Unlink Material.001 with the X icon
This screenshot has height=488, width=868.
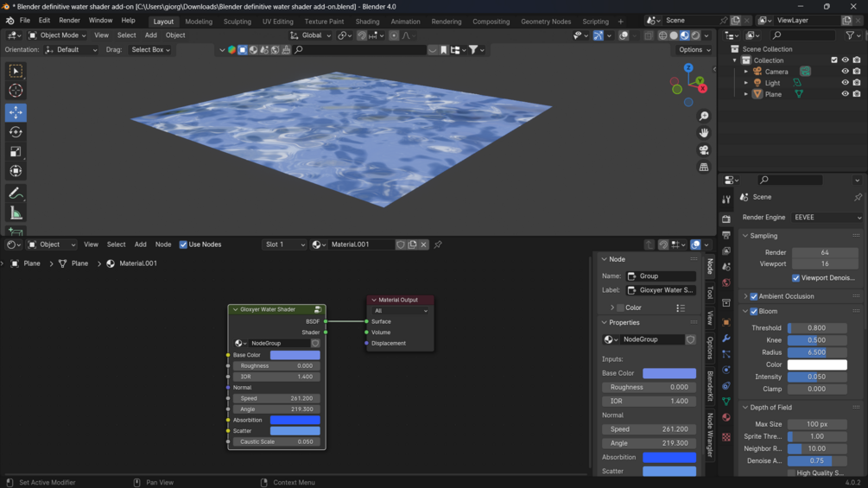[423, 244]
